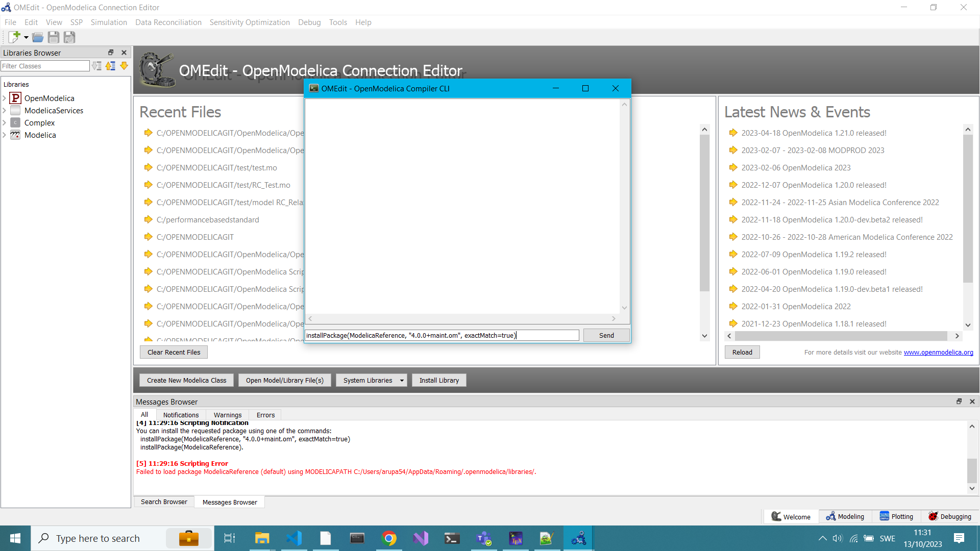This screenshot has width=980, height=551.
Task: Open Chrome from the taskbar
Action: coord(389,538)
